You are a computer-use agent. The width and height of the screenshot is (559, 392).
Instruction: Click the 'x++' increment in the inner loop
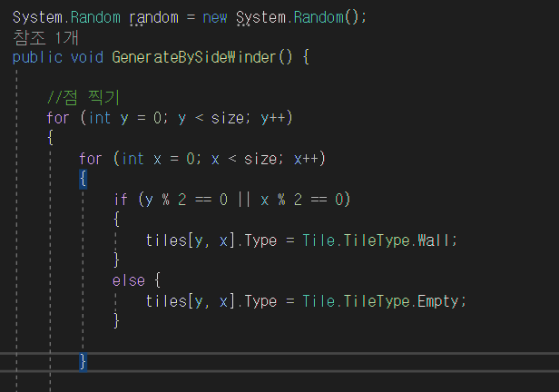[x=306, y=159]
